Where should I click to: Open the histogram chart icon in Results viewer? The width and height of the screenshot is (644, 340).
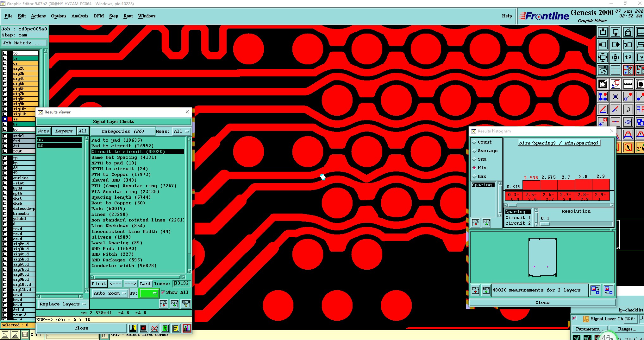click(187, 328)
